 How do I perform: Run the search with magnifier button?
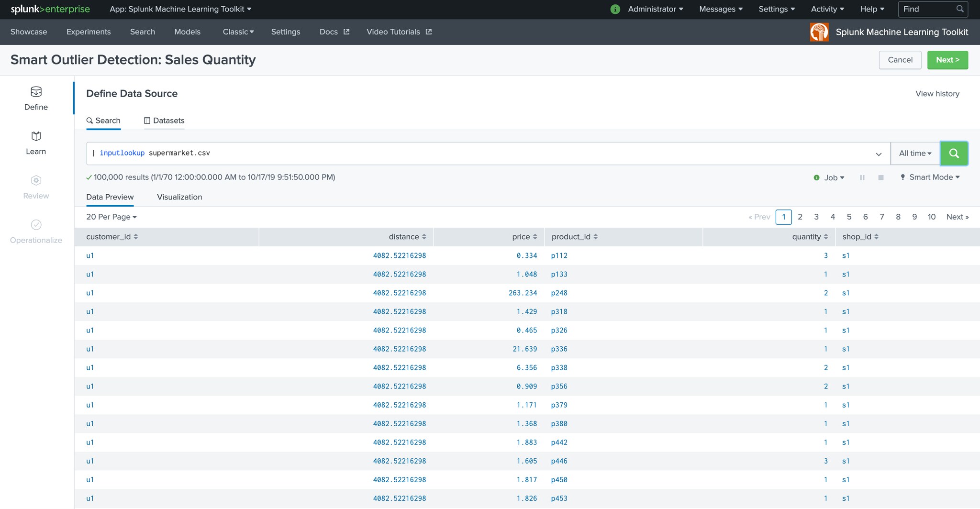point(954,153)
